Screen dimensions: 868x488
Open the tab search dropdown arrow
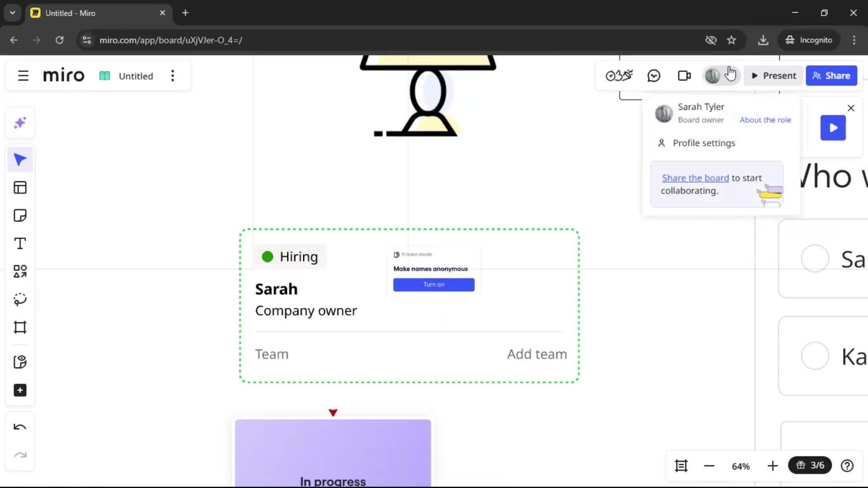pyautogui.click(x=13, y=13)
